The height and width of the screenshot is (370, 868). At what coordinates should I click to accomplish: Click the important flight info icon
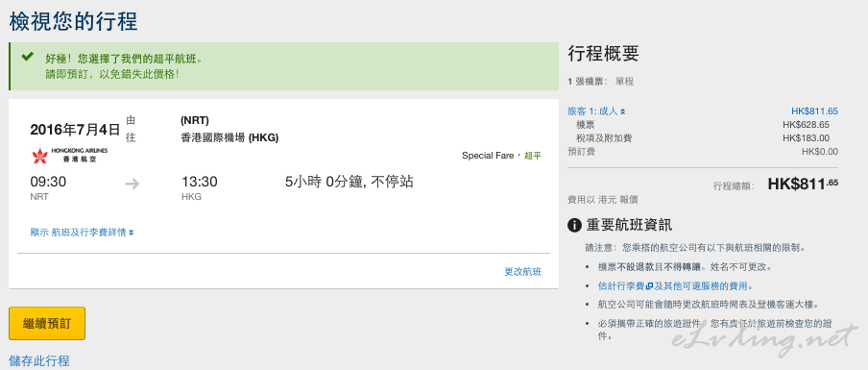[574, 225]
